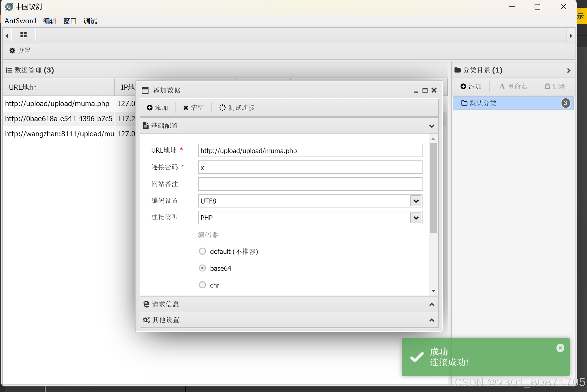
Task: Click the 重命名 category button
Action: point(513,87)
